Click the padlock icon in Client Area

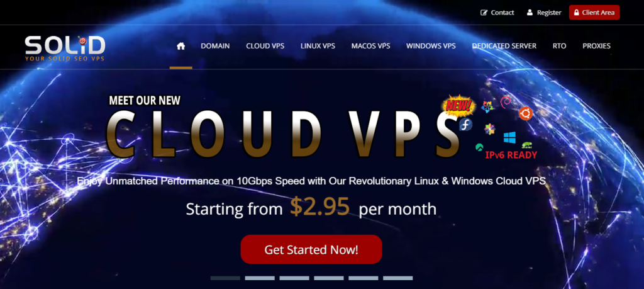point(576,13)
